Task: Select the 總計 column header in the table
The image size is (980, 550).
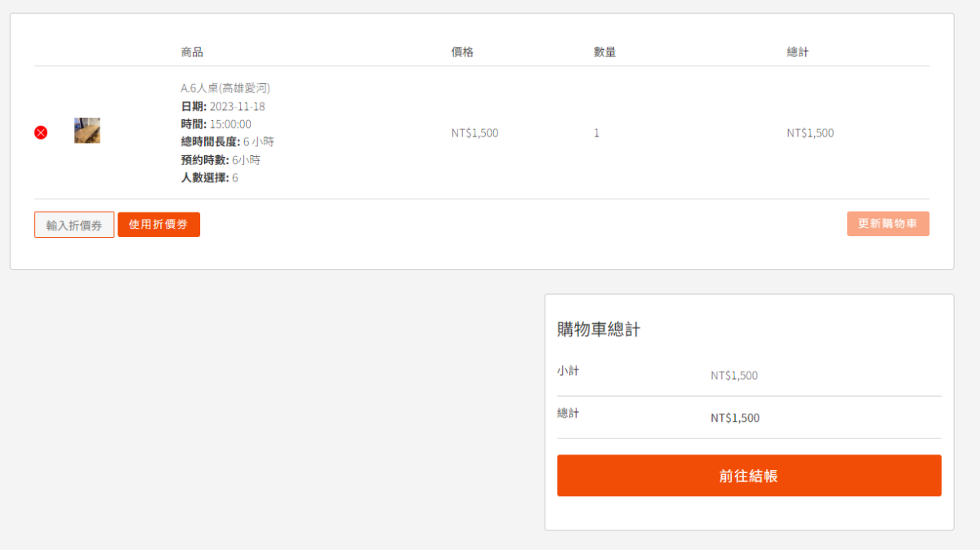Action: coord(798,52)
